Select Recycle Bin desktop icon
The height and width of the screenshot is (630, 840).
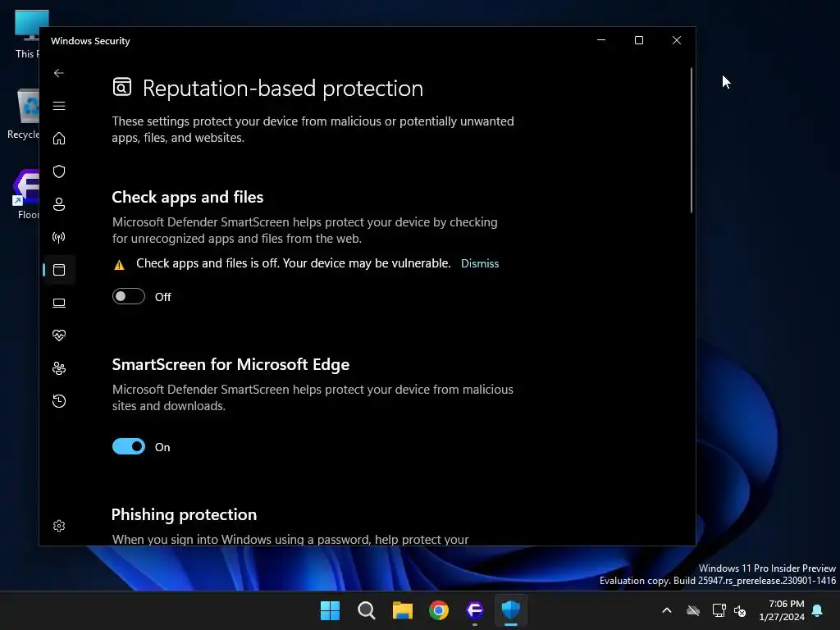coord(25,114)
